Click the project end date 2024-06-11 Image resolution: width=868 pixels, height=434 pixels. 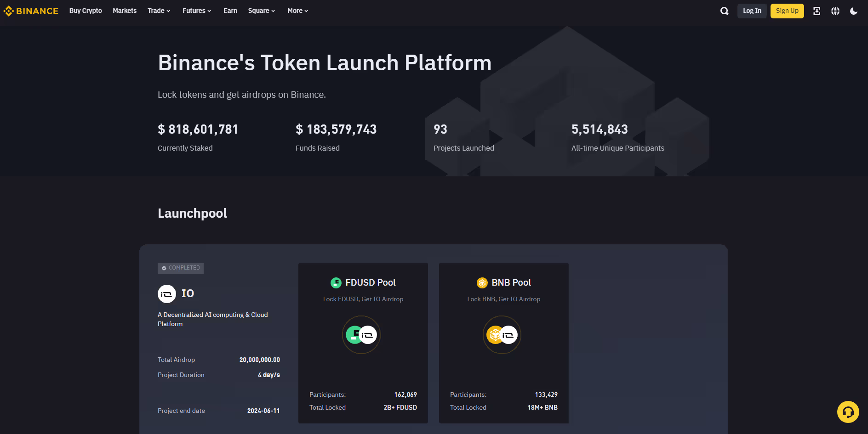coord(263,411)
